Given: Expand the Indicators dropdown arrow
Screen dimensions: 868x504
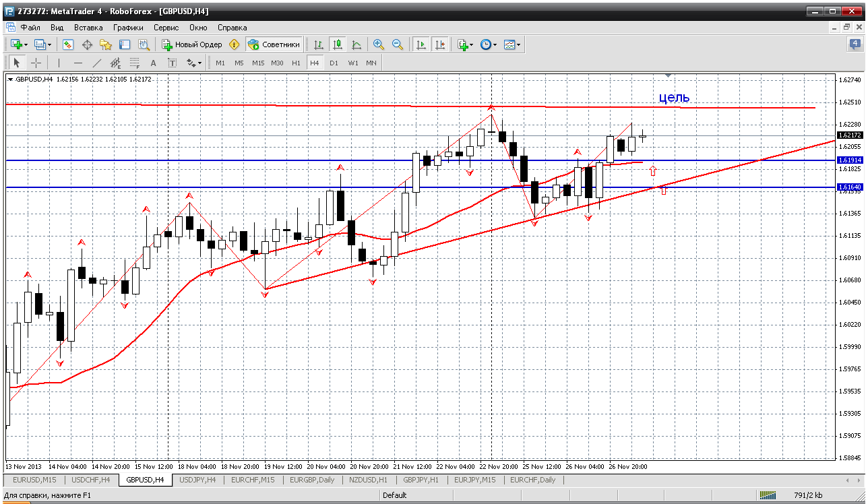Looking at the screenshot, I should pyautogui.click(x=472, y=44).
